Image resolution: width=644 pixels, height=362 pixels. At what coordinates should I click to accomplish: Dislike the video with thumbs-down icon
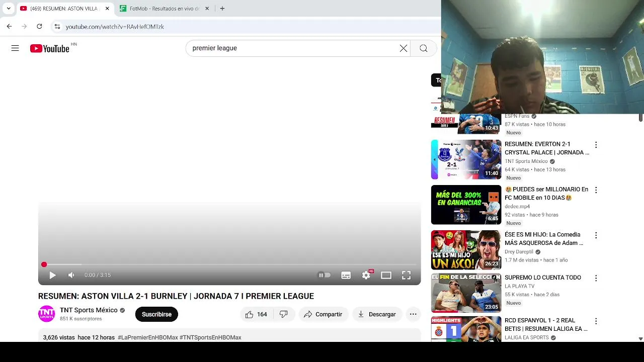point(284,314)
